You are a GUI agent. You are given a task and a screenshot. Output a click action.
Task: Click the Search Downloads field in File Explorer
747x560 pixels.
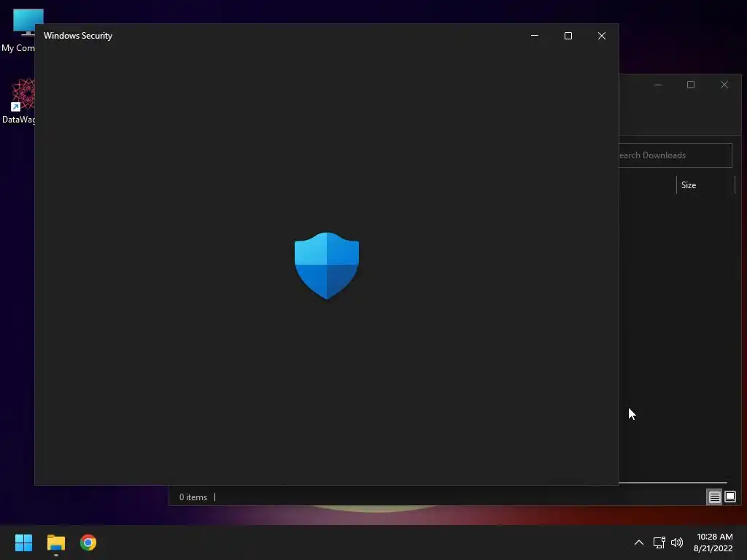(675, 155)
